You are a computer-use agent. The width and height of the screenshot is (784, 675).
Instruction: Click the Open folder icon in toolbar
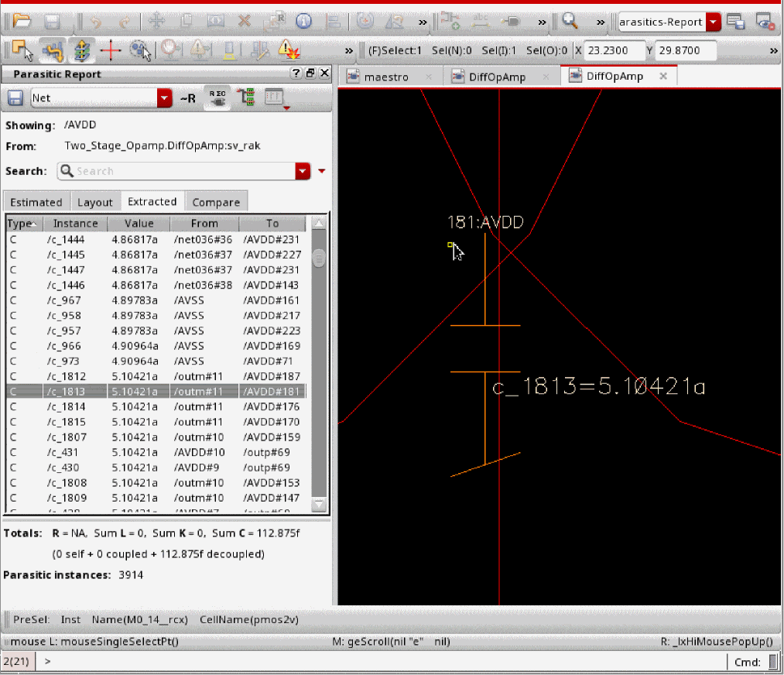(22, 21)
